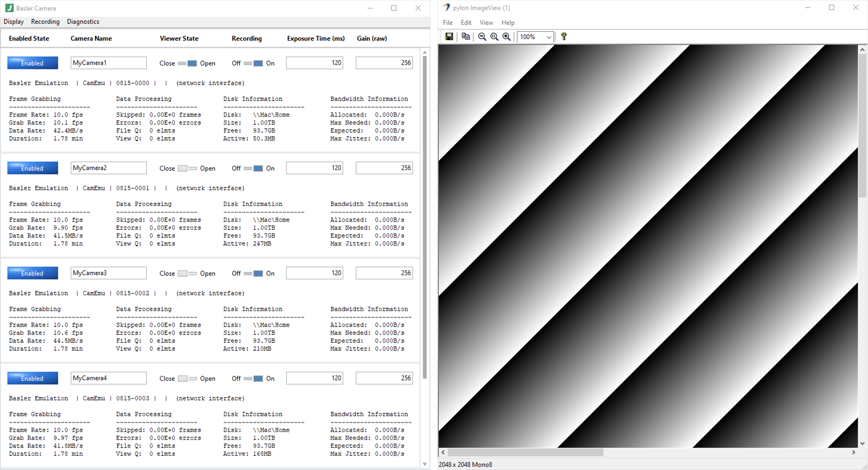Image resolution: width=868 pixels, height=470 pixels.
Task: Open the Edit menu in pylon ImageView
Action: 466,22
